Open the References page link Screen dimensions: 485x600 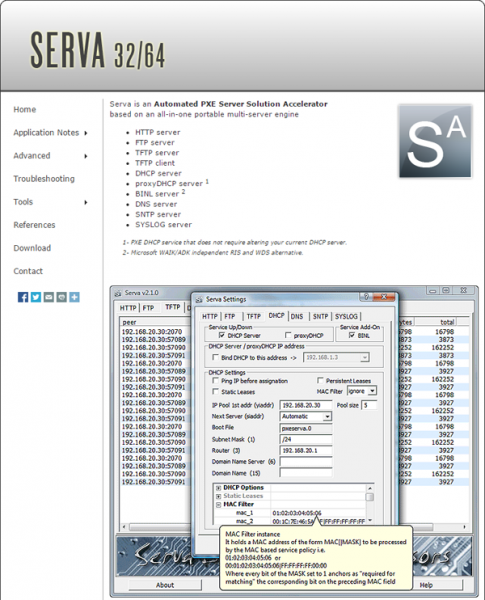34,225
